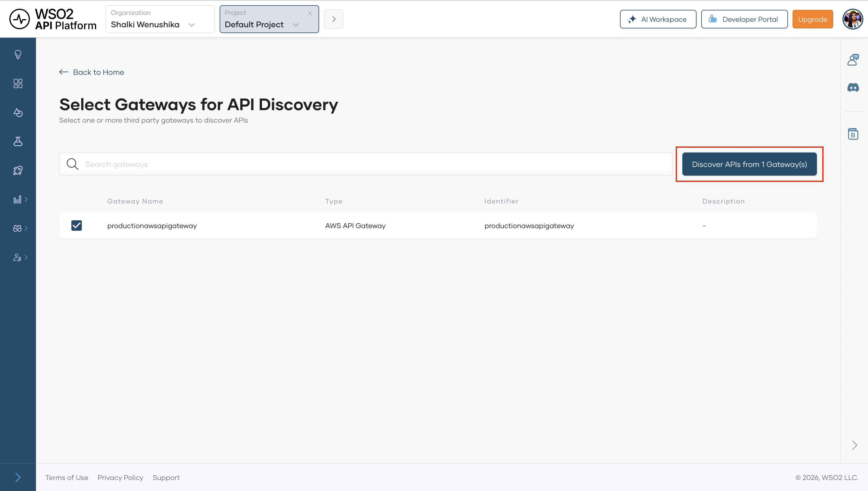Expand the admin sidebar submenu chevron
Screen dimensions: 868x491
click(26, 257)
